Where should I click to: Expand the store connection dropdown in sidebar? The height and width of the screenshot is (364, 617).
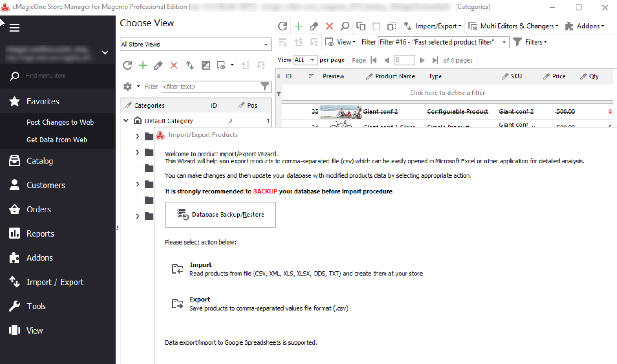pos(105,52)
